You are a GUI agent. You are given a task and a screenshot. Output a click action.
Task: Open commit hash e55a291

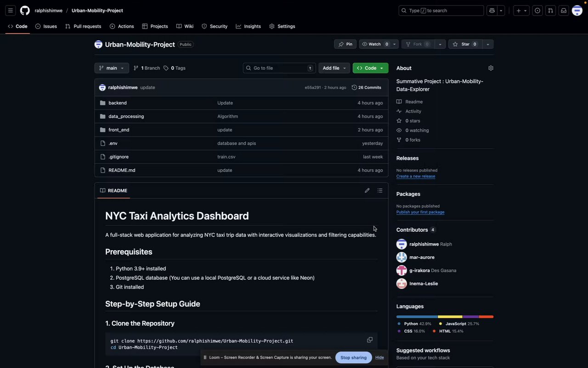click(313, 87)
